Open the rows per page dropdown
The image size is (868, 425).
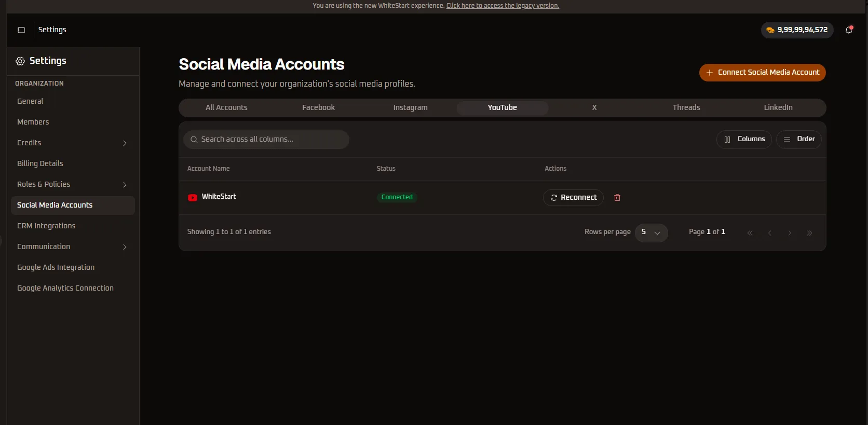(x=651, y=232)
